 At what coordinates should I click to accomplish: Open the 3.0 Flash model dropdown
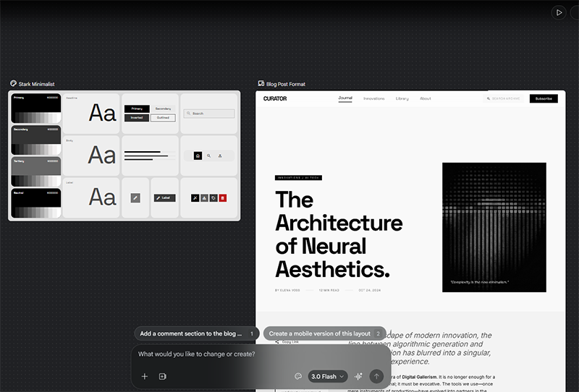[x=328, y=376]
